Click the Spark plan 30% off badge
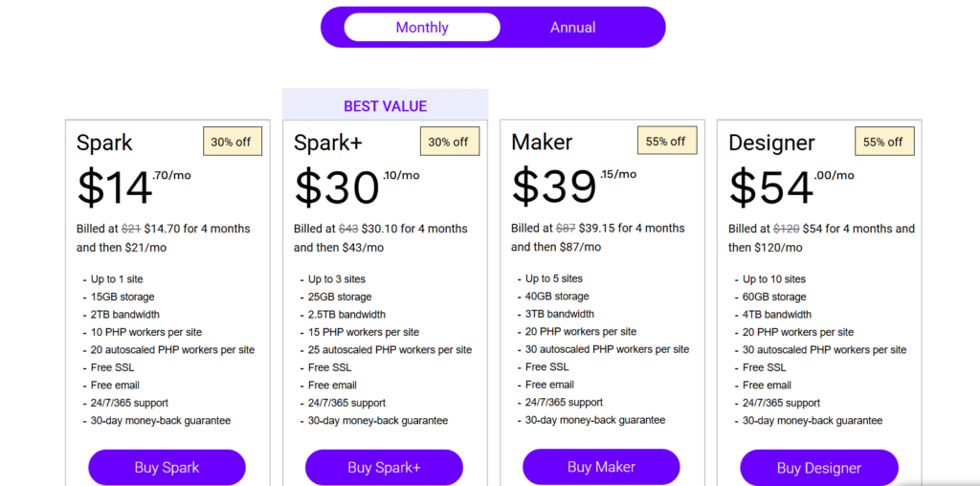 pyautogui.click(x=231, y=142)
